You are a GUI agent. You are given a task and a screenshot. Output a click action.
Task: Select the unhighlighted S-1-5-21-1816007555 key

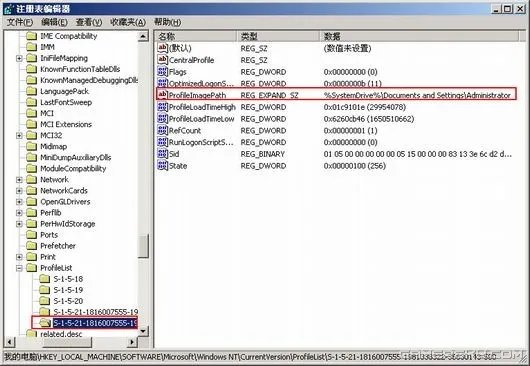(96, 312)
